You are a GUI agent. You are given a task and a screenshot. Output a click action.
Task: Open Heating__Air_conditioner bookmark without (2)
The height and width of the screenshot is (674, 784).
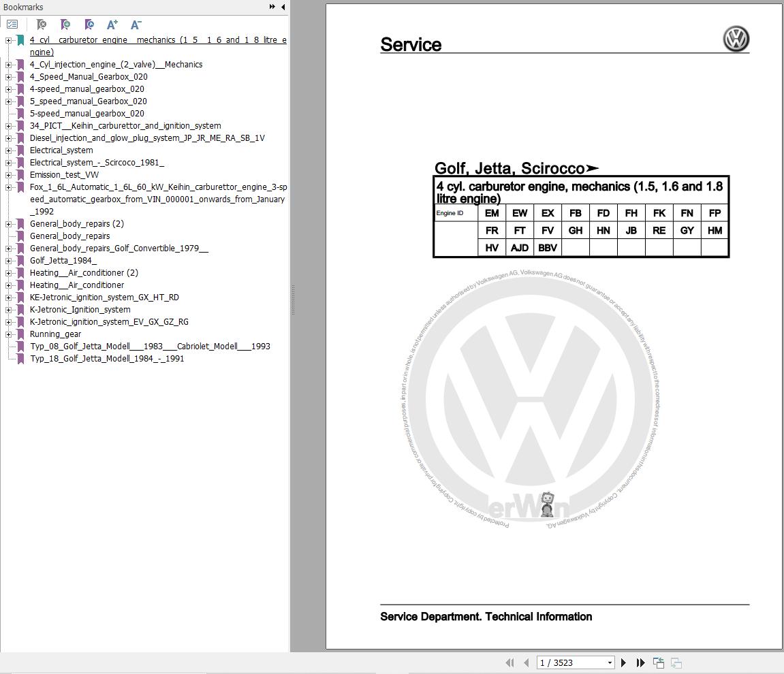coord(77,285)
